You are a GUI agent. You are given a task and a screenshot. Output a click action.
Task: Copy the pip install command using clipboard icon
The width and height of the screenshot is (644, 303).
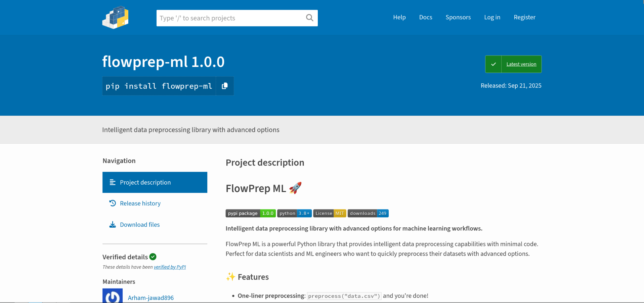[x=224, y=86]
